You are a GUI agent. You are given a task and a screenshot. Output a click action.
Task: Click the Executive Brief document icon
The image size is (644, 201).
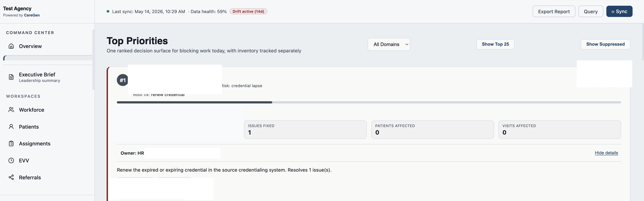click(11, 77)
